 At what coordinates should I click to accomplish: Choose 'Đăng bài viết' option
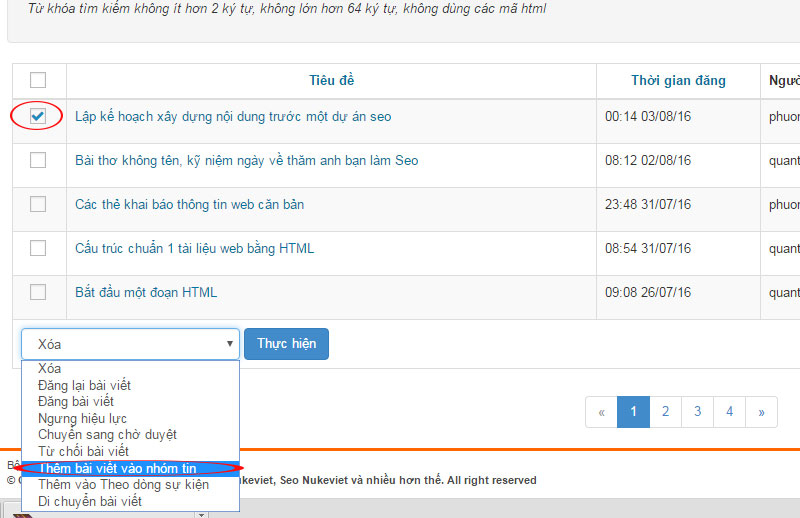(x=130, y=402)
